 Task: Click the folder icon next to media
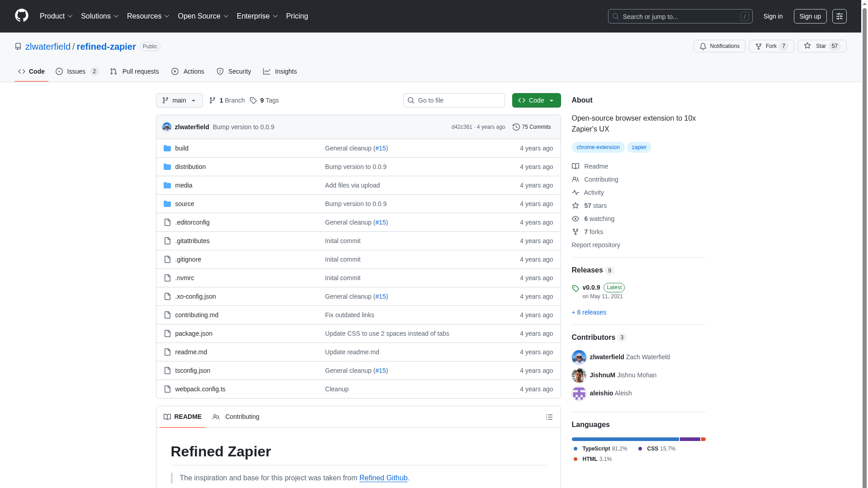coord(167,185)
